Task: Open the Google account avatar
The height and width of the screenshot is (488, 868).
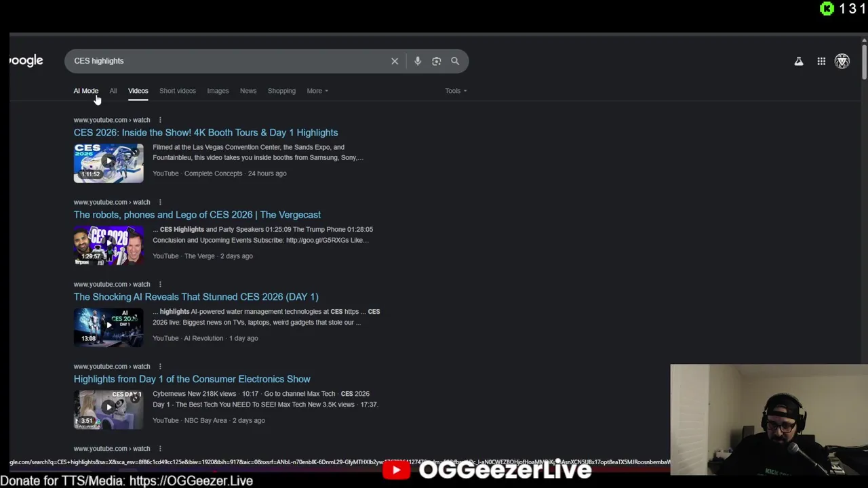Action: tap(842, 61)
